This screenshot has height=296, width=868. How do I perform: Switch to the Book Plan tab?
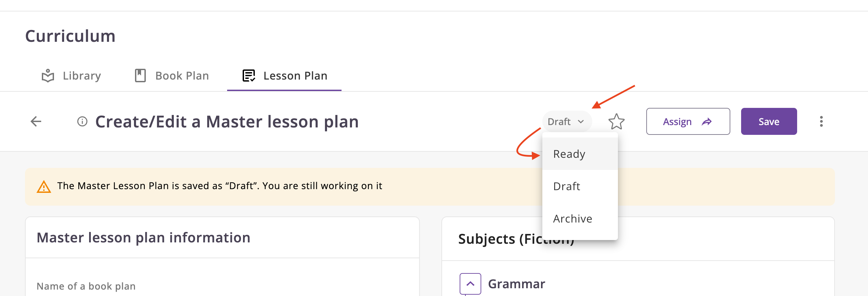click(182, 76)
